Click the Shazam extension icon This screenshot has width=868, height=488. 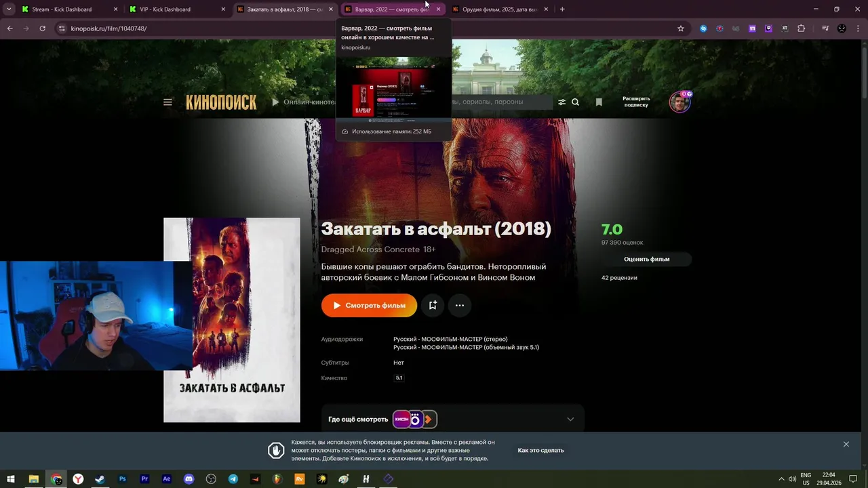[703, 28]
